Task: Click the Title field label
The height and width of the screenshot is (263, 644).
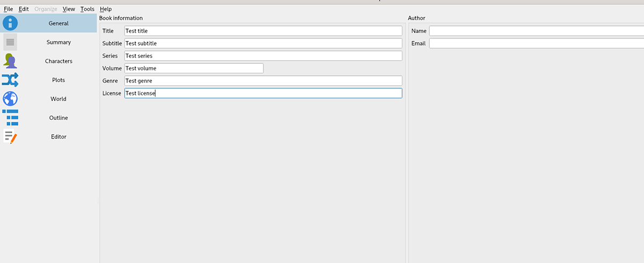Action: click(x=108, y=31)
